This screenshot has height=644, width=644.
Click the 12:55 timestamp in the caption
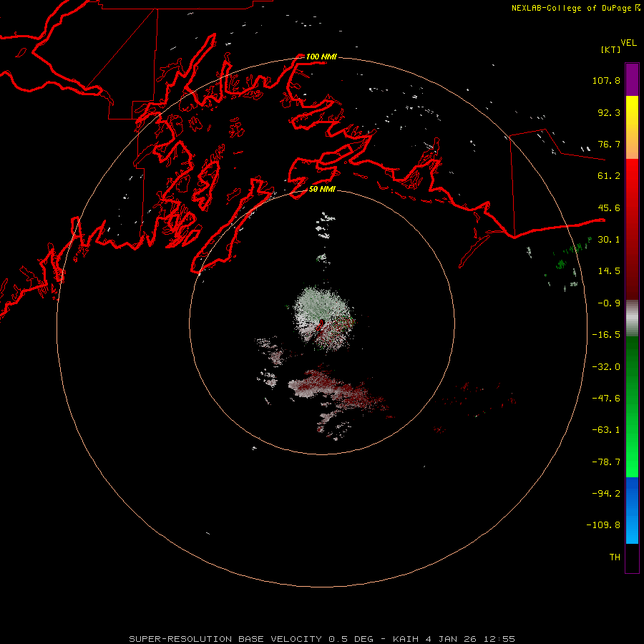click(x=499, y=639)
